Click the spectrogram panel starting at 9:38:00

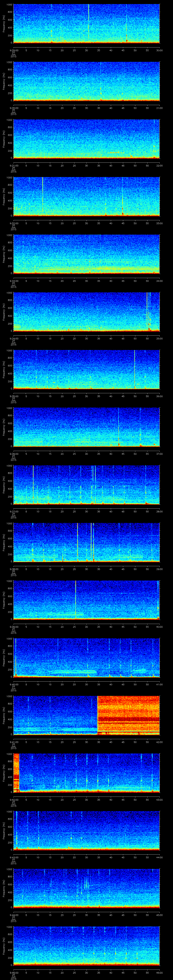pos(86,542)
